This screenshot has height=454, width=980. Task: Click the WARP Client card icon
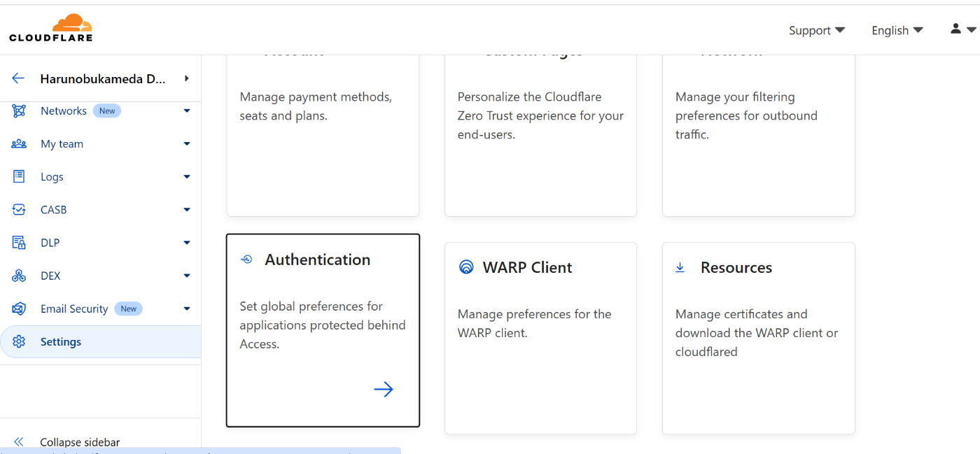click(466, 267)
